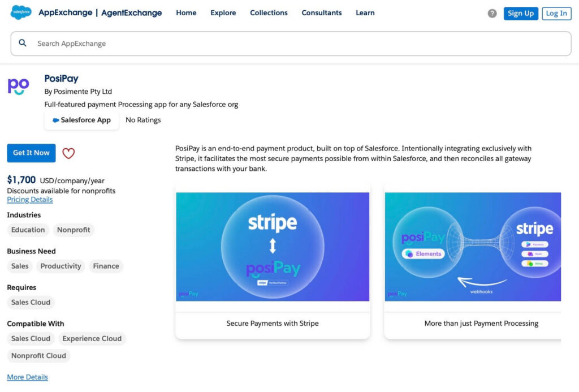The image size is (579, 392).
Task: Click the Productivity business need tag
Action: click(61, 266)
